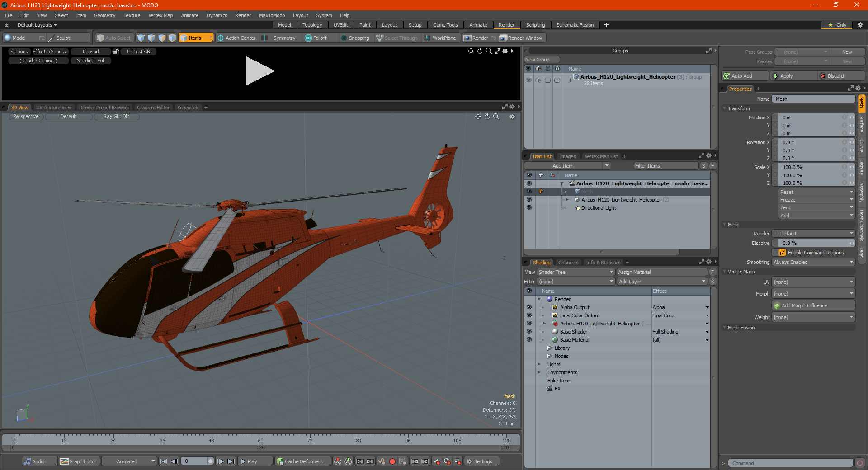The height and width of the screenshot is (470, 868).
Task: Click Command input field
Action: 790,463
